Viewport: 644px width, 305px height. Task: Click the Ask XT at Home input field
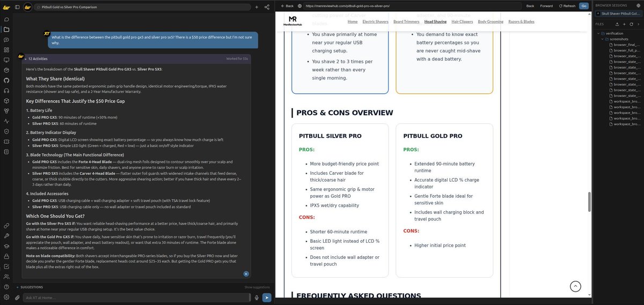(137, 297)
